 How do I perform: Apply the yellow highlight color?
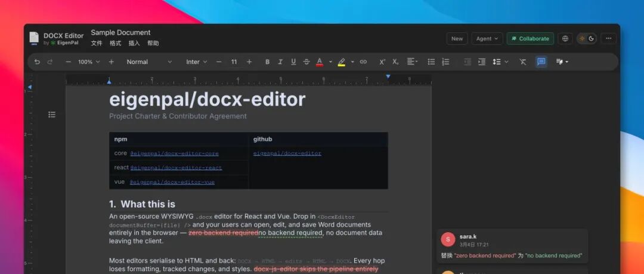pyautogui.click(x=341, y=61)
